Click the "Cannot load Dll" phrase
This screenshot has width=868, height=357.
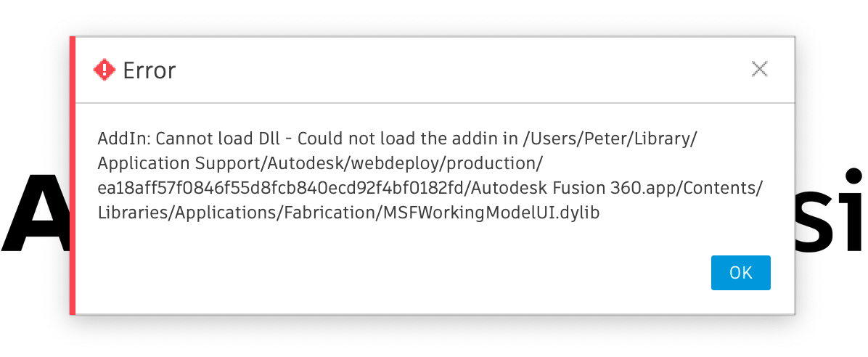[x=221, y=139]
